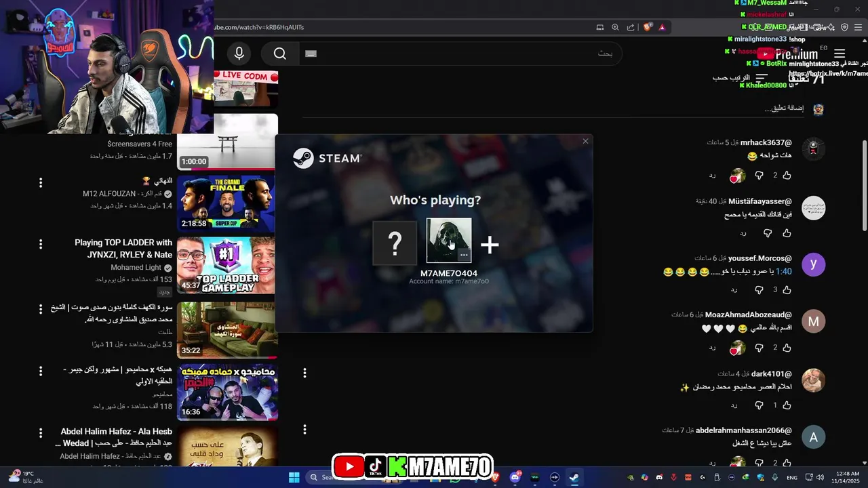Image resolution: width=868 pixels, height=488 pixels.
Task: Like the @MoazAhmadAbozeaud comment
Action: tap(787, 348)
